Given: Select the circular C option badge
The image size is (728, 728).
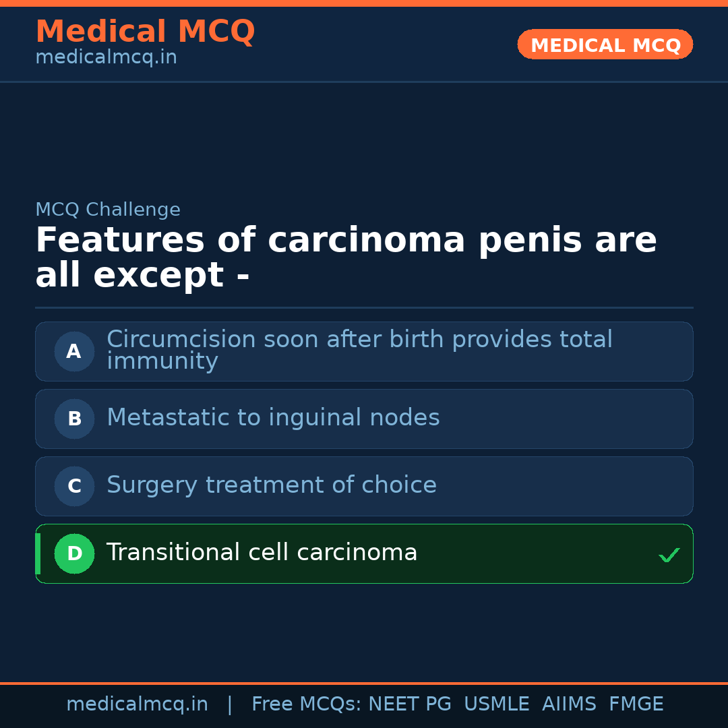Looking at the screenshot, I should click(x=74, y=486).
